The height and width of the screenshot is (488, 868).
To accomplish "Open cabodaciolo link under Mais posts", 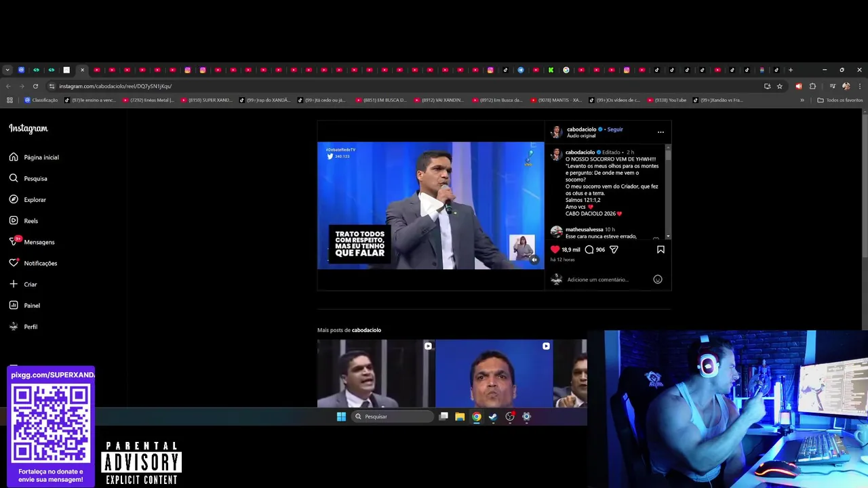I will [x=366, y=330].
